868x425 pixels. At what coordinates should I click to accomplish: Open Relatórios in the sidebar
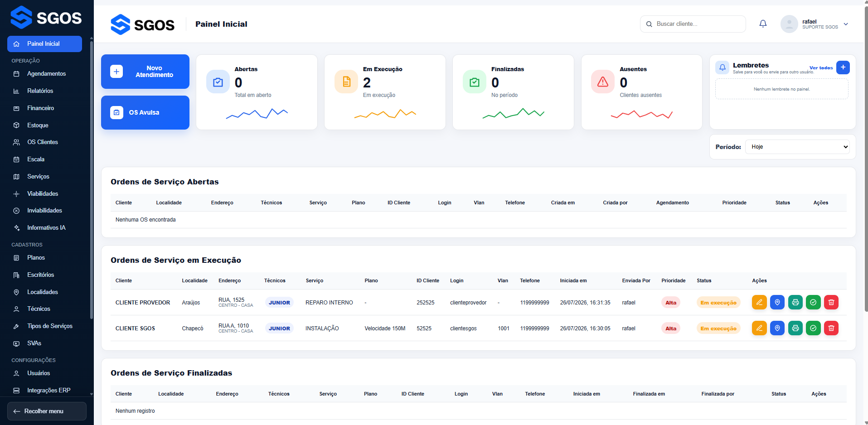(x=44, y=91)
